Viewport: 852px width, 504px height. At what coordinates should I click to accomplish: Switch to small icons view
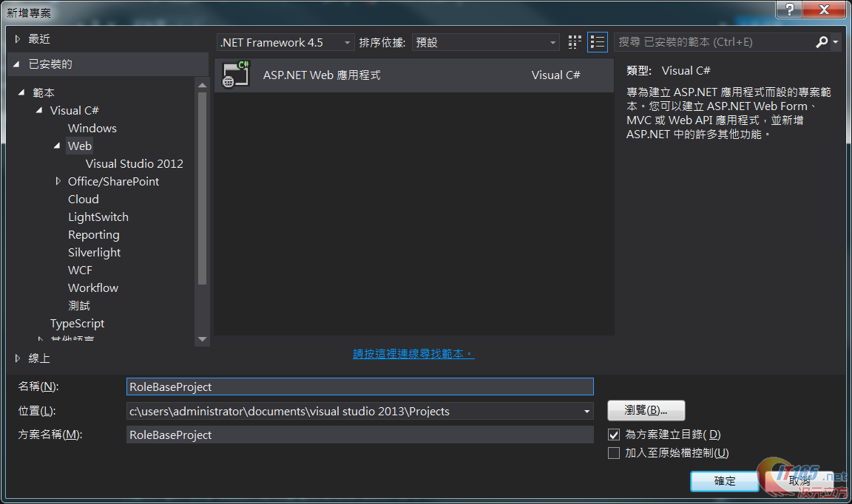click(x=575, y=42)
